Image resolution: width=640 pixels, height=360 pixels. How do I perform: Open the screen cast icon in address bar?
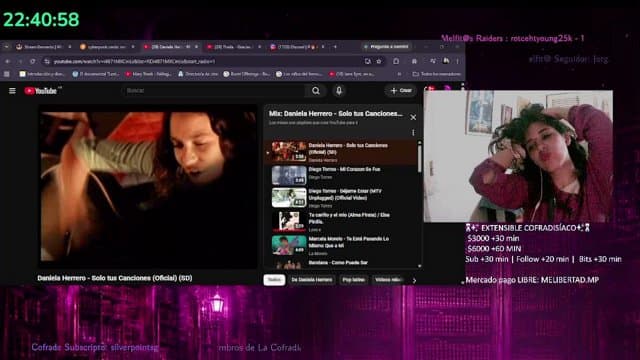[367, 61]
